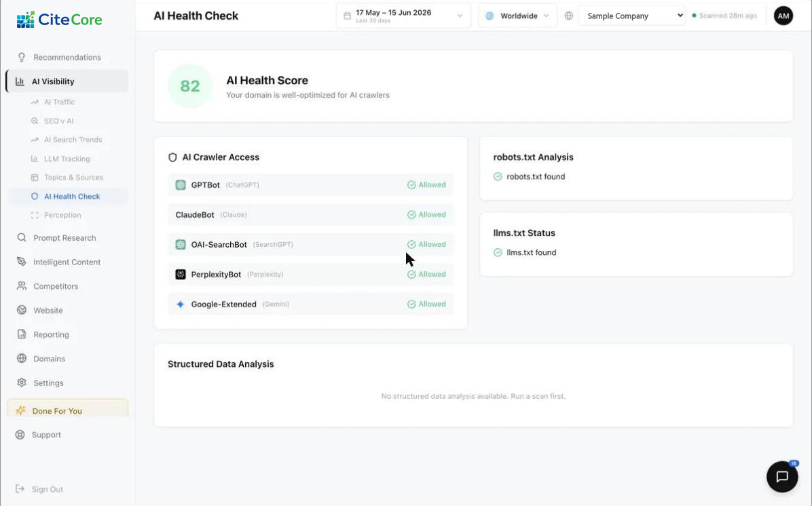Viewport: 812px width, 506px height.
Task: Click the LLM Tracking chart icon
Action: tap(35, 159)
